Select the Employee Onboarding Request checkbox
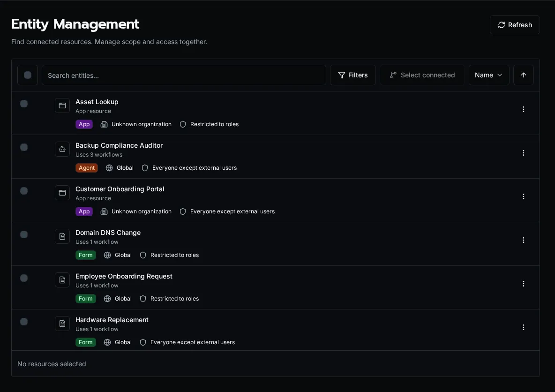The image size is (555, 392). point(24,278)
